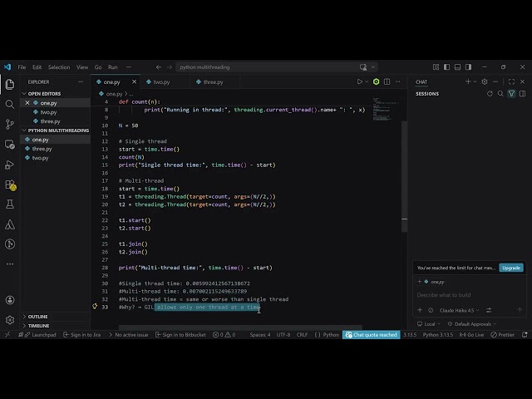Open the Remote Explorer view icon
The height and width of the screenshot is (399, 532).
point(10,145)
